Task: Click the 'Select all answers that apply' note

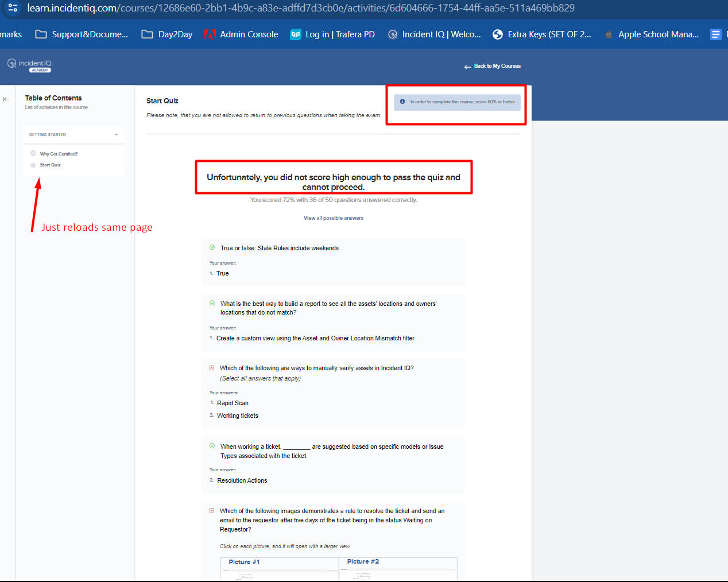Action: point(260,379)
